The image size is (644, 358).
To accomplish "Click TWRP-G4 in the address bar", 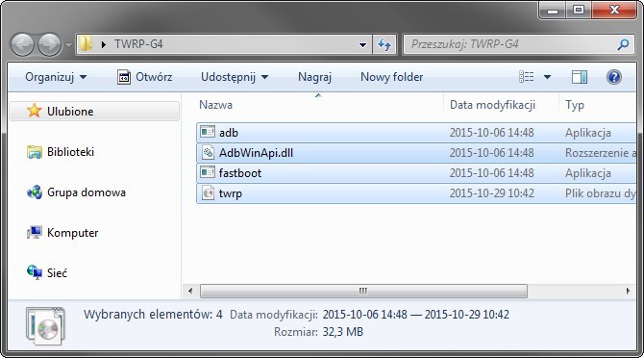I will point(138,44).
